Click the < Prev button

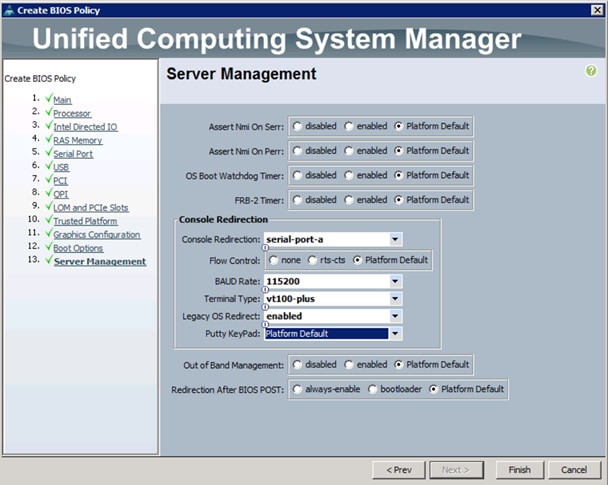[399, 470]
